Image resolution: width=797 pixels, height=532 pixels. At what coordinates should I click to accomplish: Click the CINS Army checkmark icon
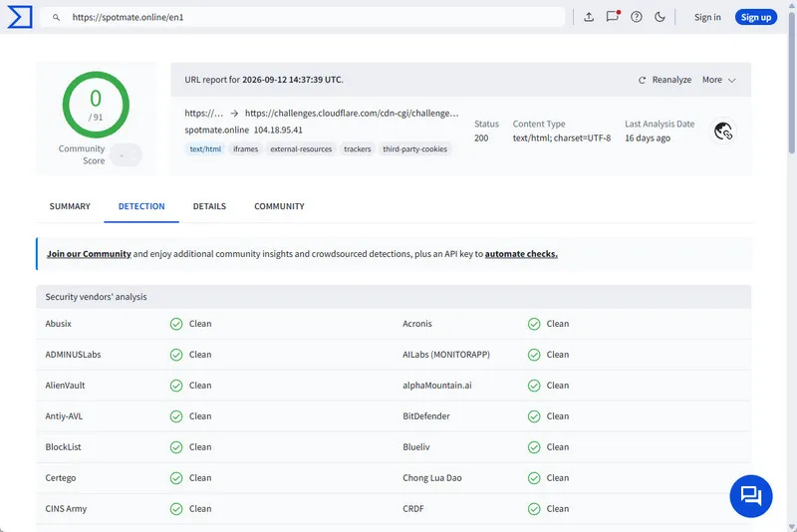coord(176,509)
